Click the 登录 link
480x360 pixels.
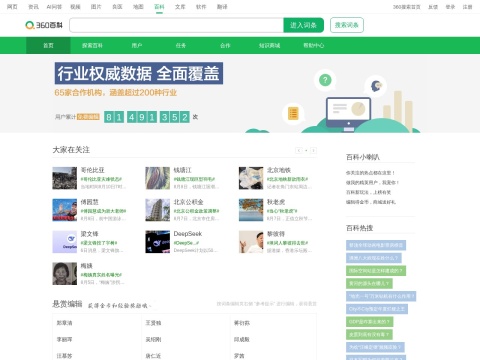[450, 7]
